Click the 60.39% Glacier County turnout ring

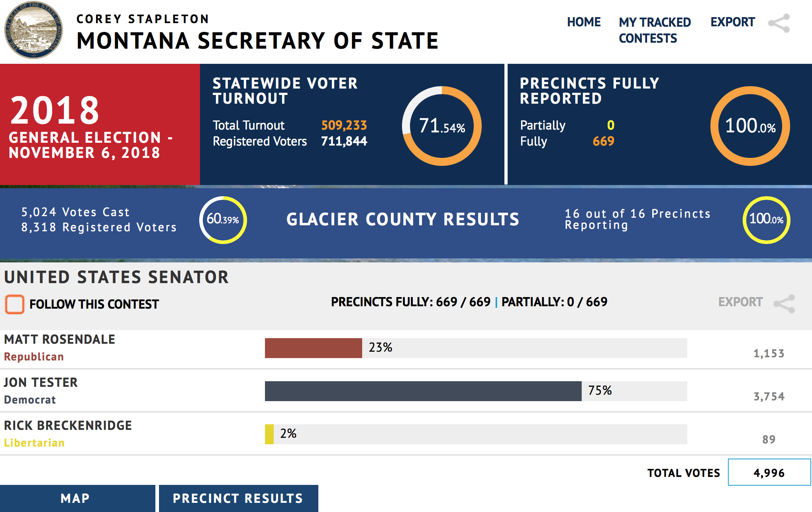tap(223, 220)
